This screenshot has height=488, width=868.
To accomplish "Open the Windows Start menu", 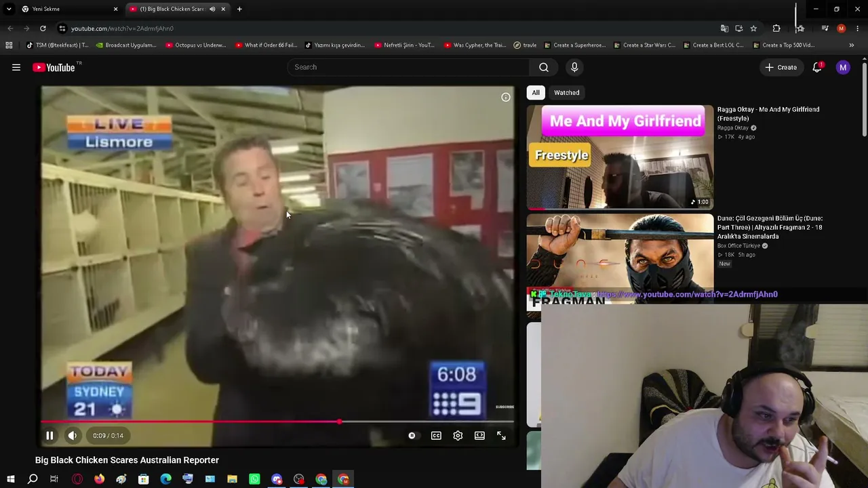I will [x=10, y=479].
